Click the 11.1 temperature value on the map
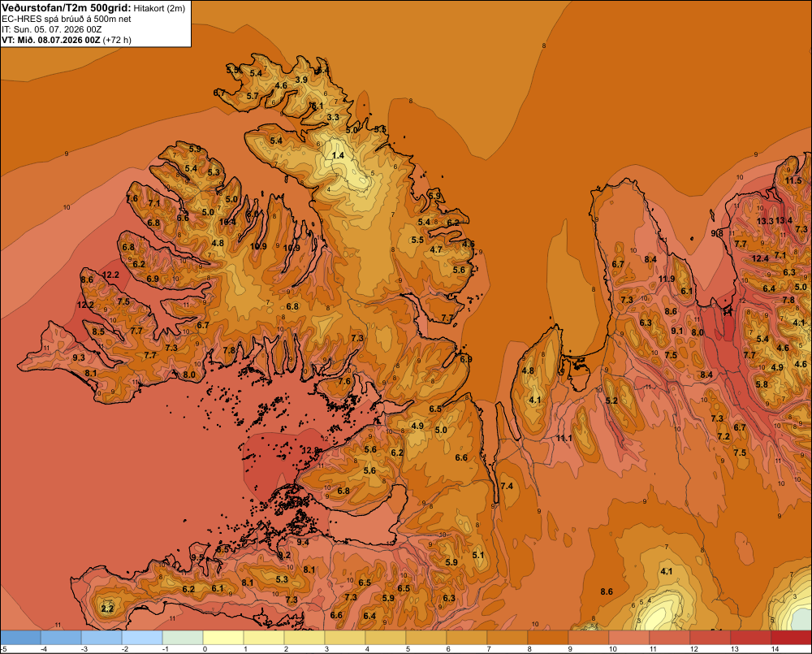The height and width of the screenshot is (654, 812). coord(564,438)
